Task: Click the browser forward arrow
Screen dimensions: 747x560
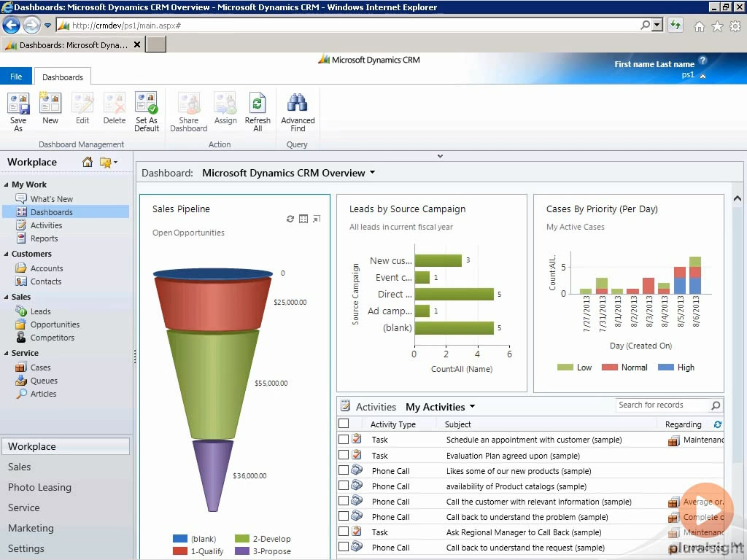Action: click(31, 26)
